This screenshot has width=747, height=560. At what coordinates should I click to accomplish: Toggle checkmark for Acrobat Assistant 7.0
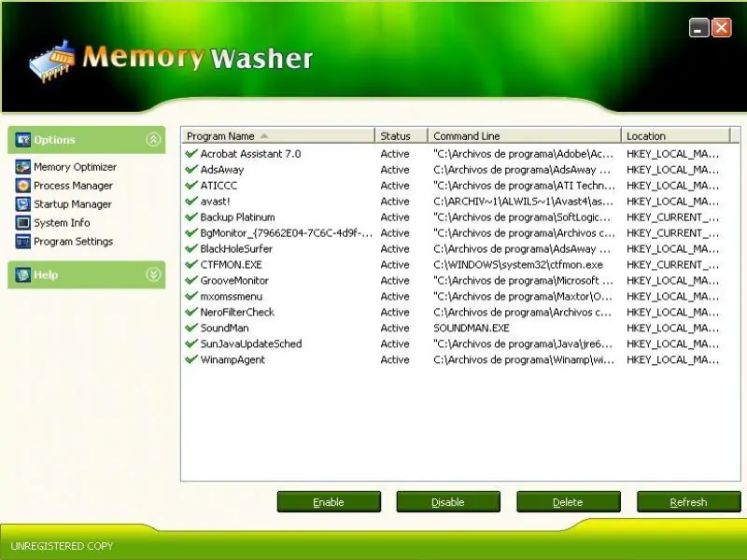(x=191, y=153)
